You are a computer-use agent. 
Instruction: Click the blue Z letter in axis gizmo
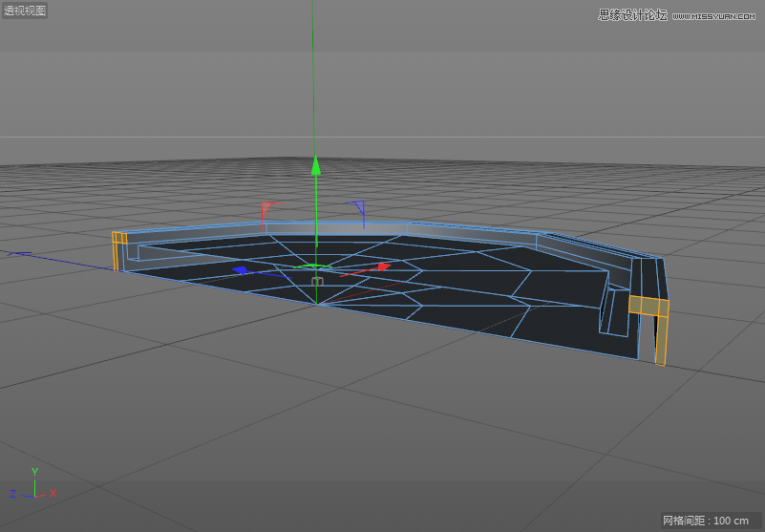pyautogui.click(x=12, y=494)
